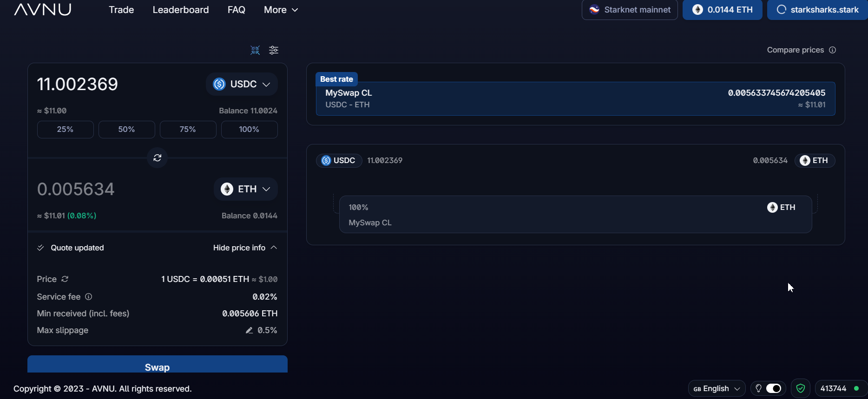Click the AVNU logo
Screen dimensions: 868x399
42,9
